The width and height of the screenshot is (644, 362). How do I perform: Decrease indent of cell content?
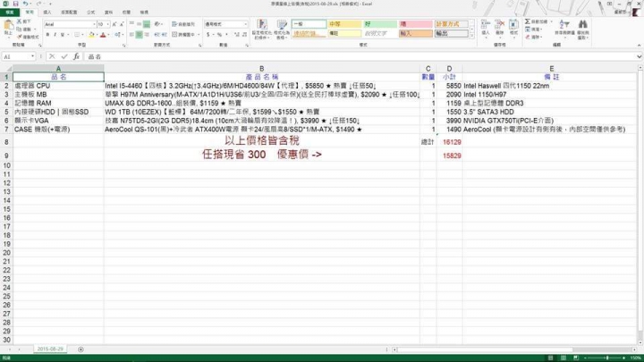(x=157, y=35)
